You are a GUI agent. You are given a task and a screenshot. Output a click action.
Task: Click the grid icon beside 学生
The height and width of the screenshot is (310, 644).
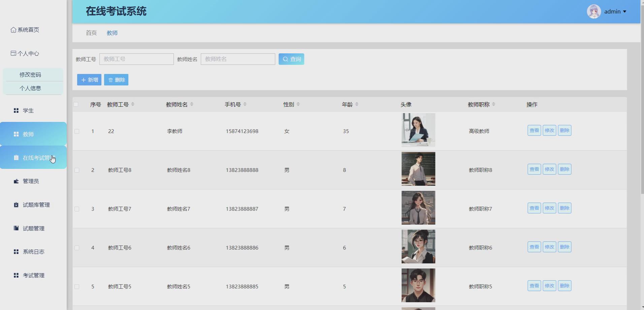pos(16,111)
